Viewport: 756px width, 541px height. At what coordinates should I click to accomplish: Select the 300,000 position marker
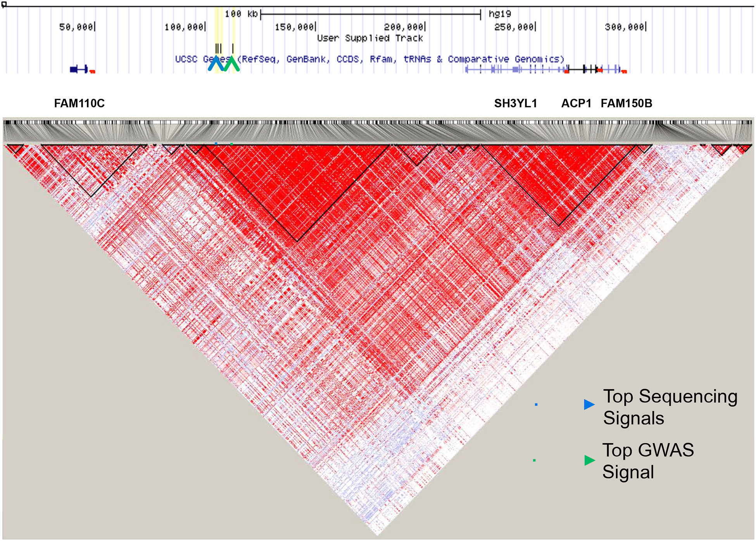[x=625, y=27]
